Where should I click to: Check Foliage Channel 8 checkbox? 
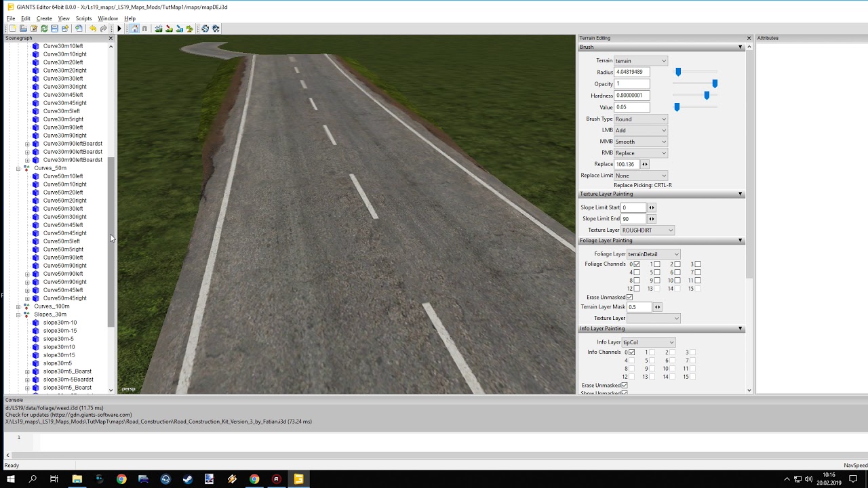pos(637,281)
